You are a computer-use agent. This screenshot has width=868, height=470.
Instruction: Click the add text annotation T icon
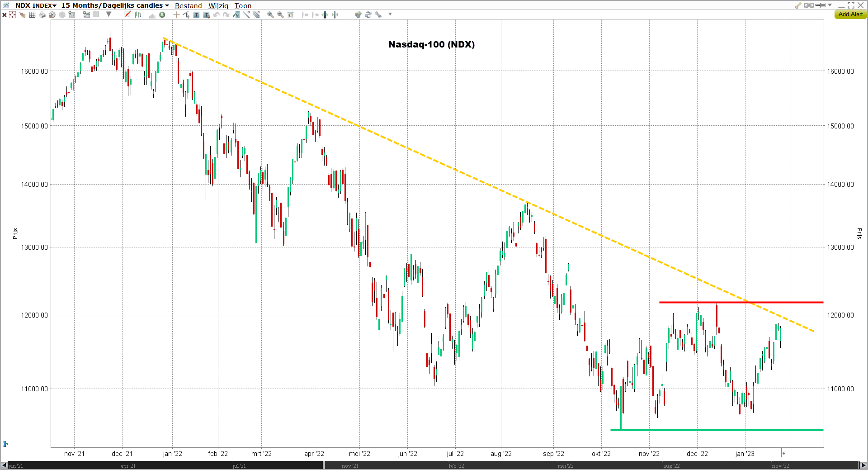pyautogui.click(x=196, y=15)
